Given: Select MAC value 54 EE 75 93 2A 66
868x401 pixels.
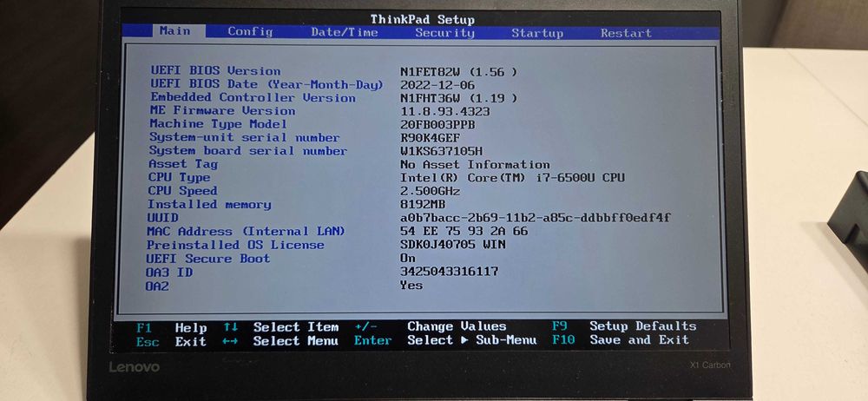Looking at the screenshot, I should (x=464, y=232).
